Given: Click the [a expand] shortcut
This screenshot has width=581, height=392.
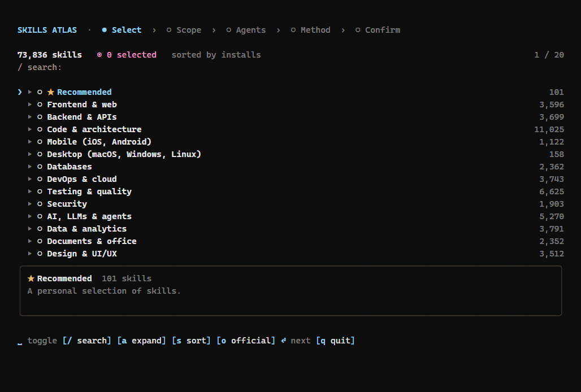Looking at the screenshot, I should tap(141, 341).
